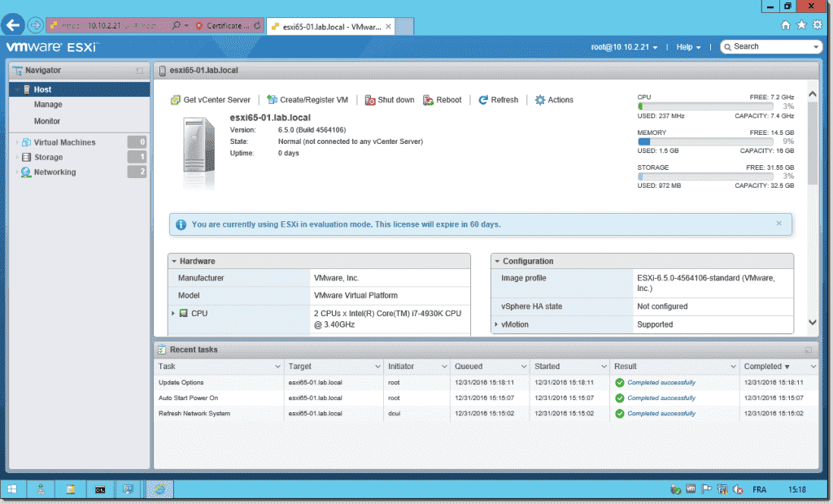Click the magnifier icon in the search box

729,46
